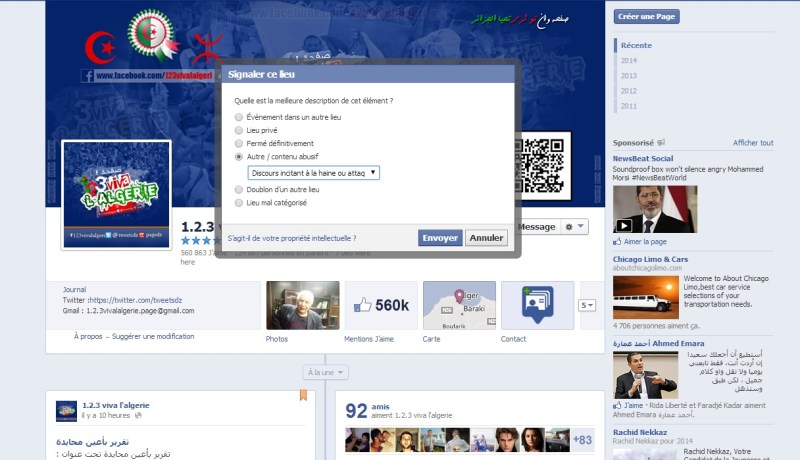Click the 560k likes thumbs-up tile
The height and width of the screenshot is (460, 800).
tap(381, 305)
